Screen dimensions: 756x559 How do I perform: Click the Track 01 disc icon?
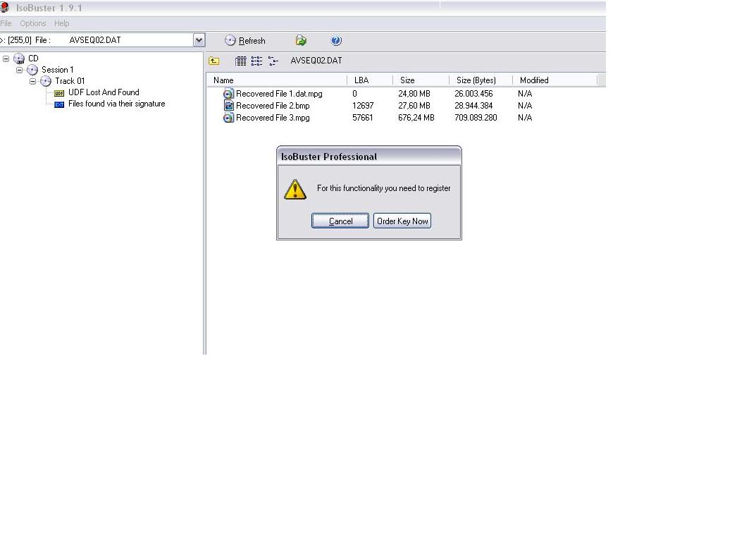click(46, 81)
